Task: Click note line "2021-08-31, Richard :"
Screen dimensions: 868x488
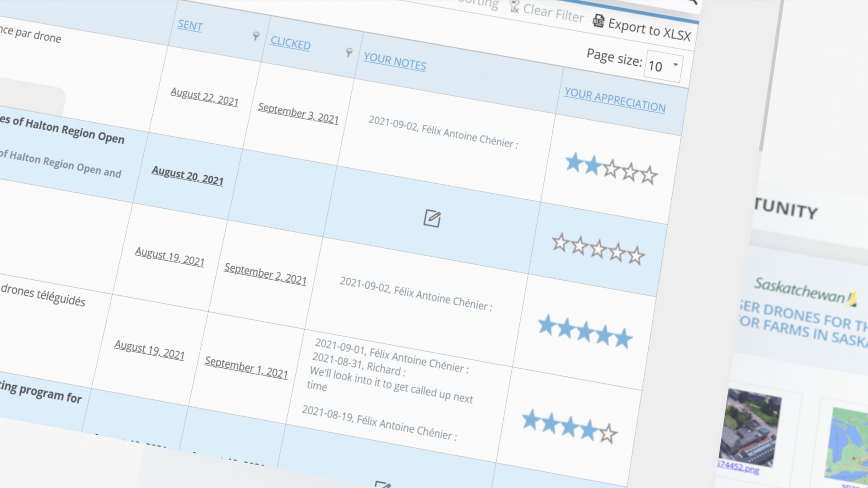Action: point(359,365)
